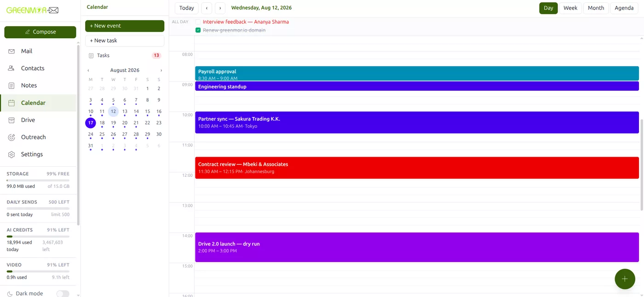Open Notes in sidebar
Screen dimensions: 644x297
click(x=38, y=86)
